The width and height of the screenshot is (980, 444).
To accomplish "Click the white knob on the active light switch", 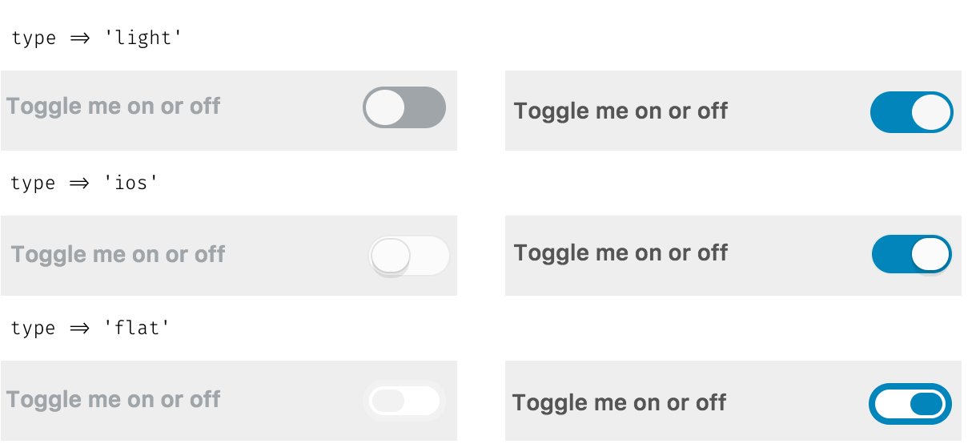I will (x=930, y=111).
